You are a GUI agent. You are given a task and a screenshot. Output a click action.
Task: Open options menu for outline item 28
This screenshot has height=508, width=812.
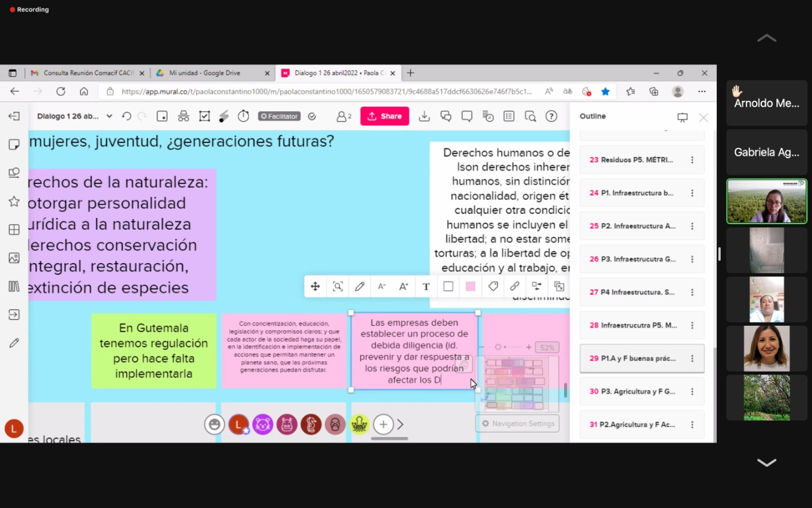click(692, 325)
